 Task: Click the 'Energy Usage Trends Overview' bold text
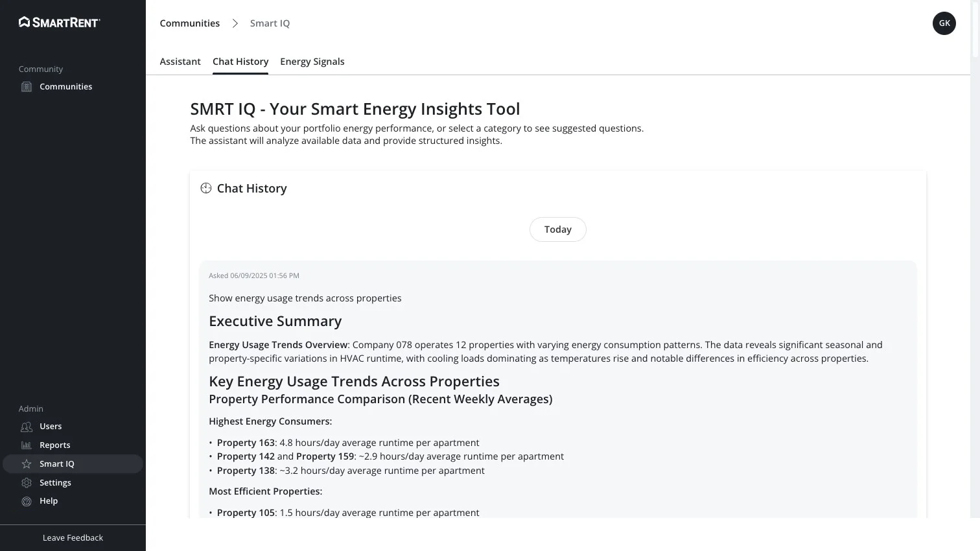click(x=278, y=345)
